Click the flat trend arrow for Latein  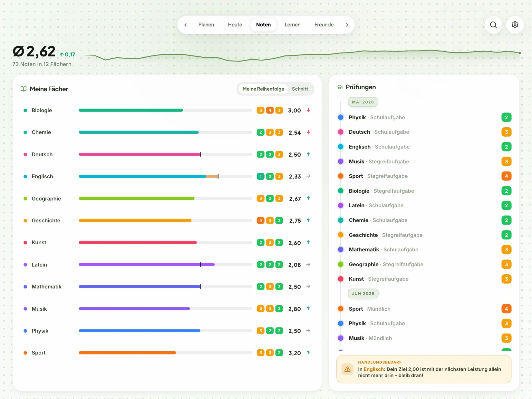(x=308, y=265)
